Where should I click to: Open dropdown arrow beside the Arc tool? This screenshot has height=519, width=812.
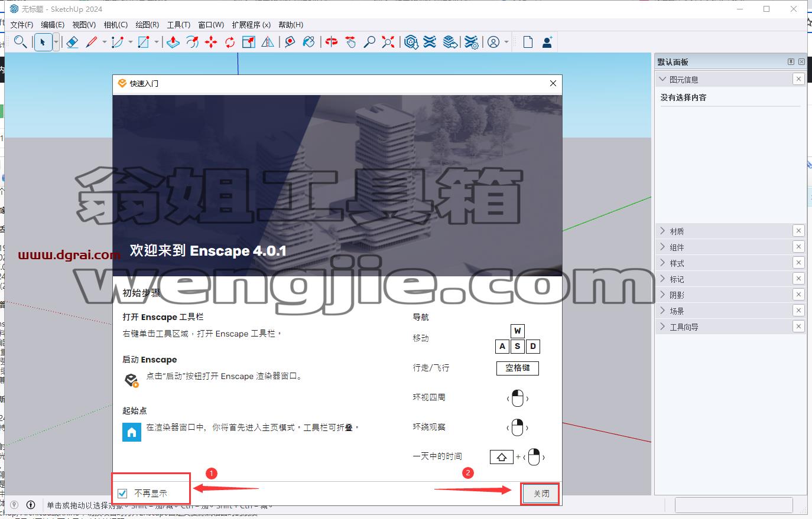point(131,42)
